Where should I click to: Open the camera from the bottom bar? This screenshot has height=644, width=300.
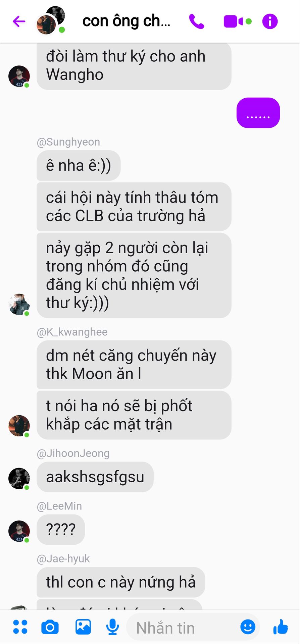tap(50, 627)
